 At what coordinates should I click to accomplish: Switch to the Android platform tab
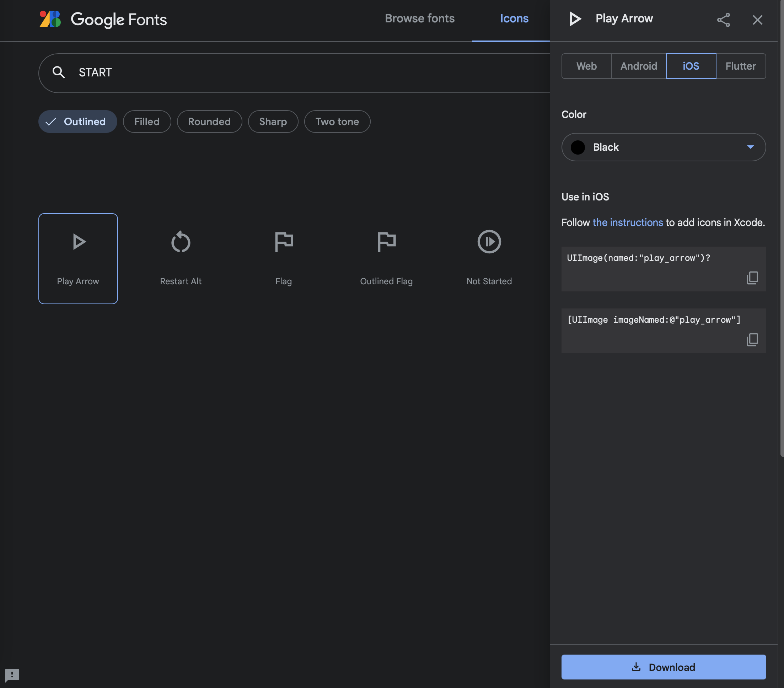click(x=639, y=66)
